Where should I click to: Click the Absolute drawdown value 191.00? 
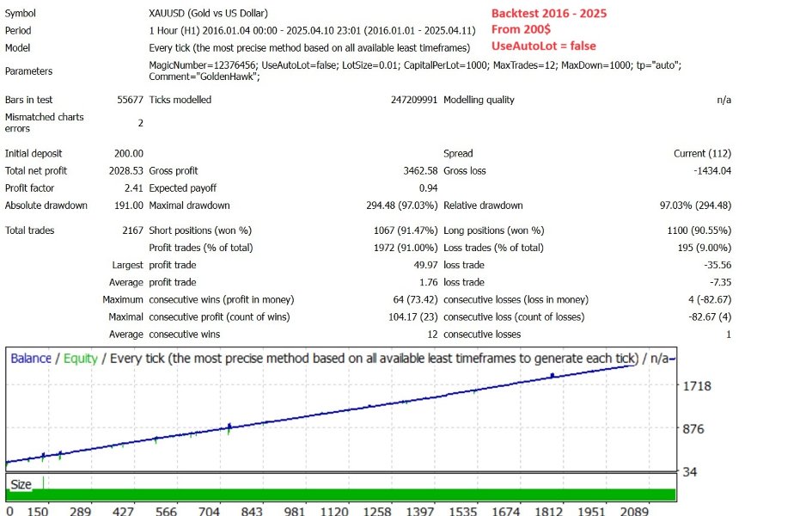point(128,206)
